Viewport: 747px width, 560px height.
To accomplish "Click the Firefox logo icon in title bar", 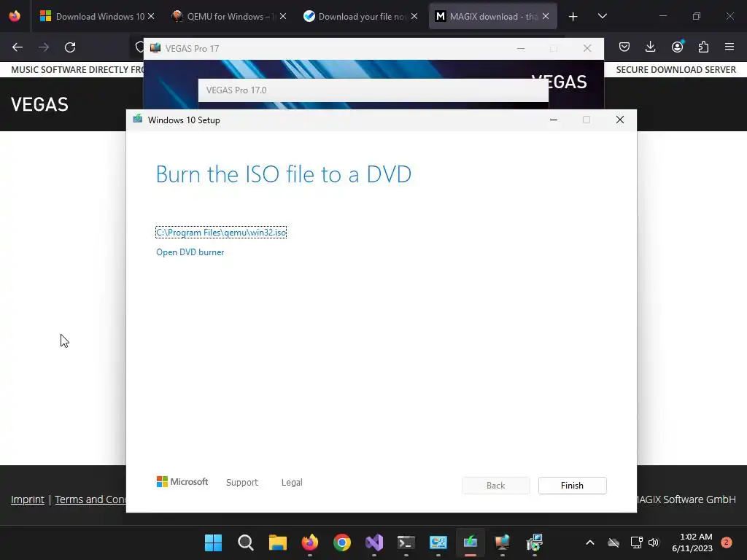I will coord(15,16).
